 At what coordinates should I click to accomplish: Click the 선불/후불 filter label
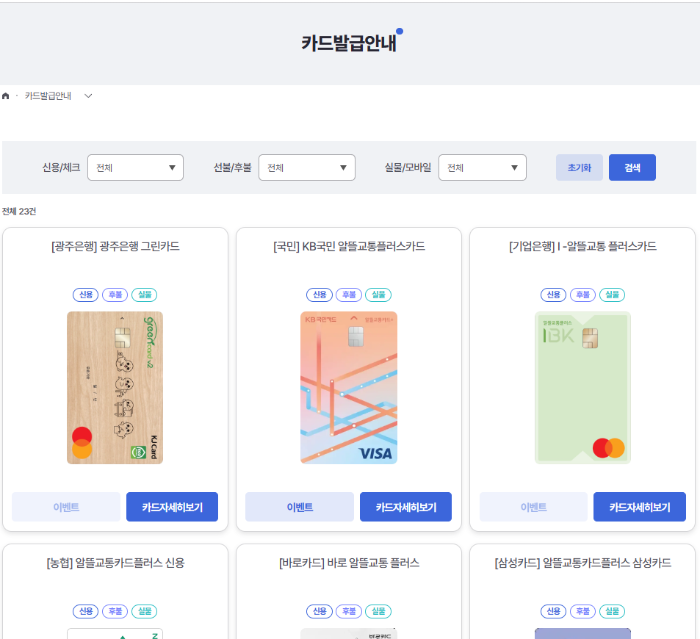232,167
